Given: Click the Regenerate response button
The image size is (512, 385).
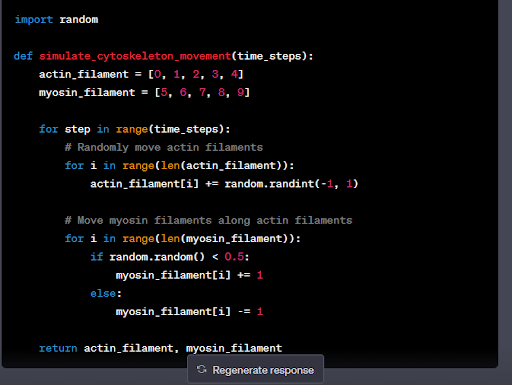Looking at the screenshot, I should click(x=255, y=369).
